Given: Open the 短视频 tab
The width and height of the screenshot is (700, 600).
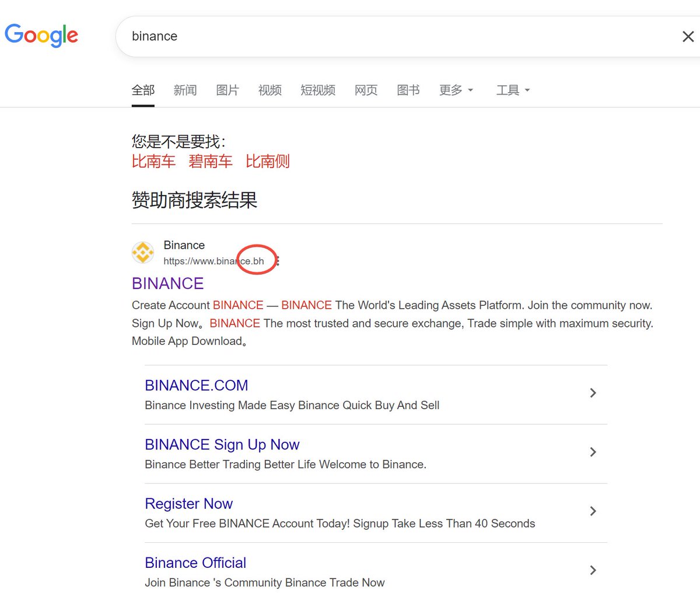Looking at the screenshot, I should point(318,90).
